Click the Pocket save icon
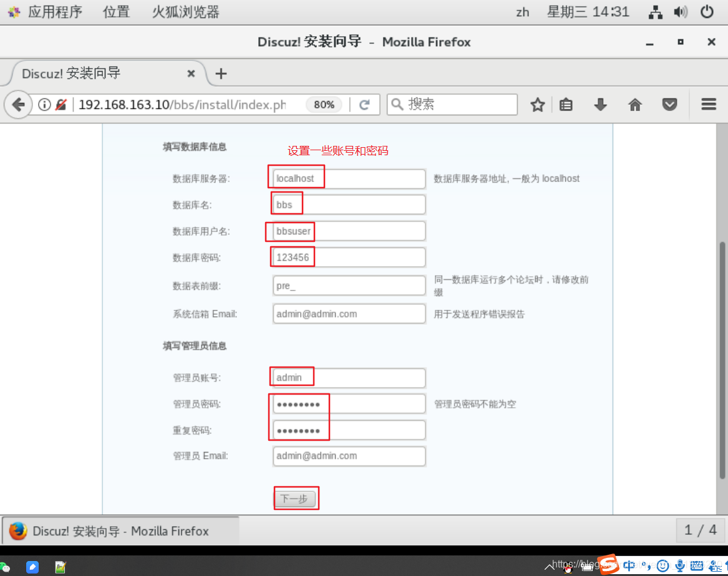The height and width of the screenshot is (576, 728). 669,104
